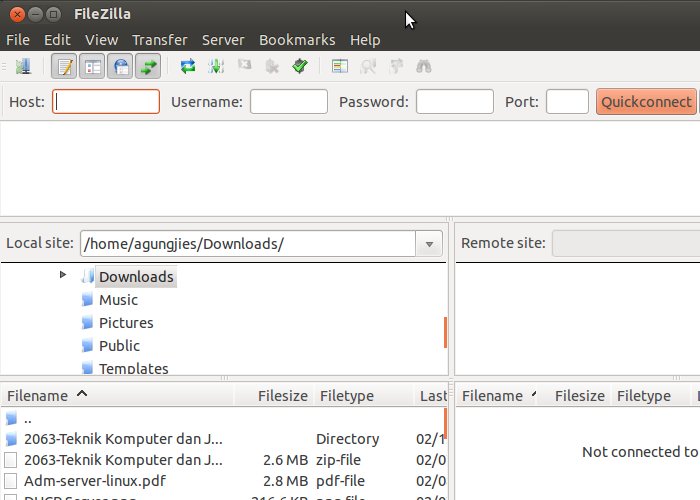Cancel current operation icon
700x500 pixels.
pos(244,66)
